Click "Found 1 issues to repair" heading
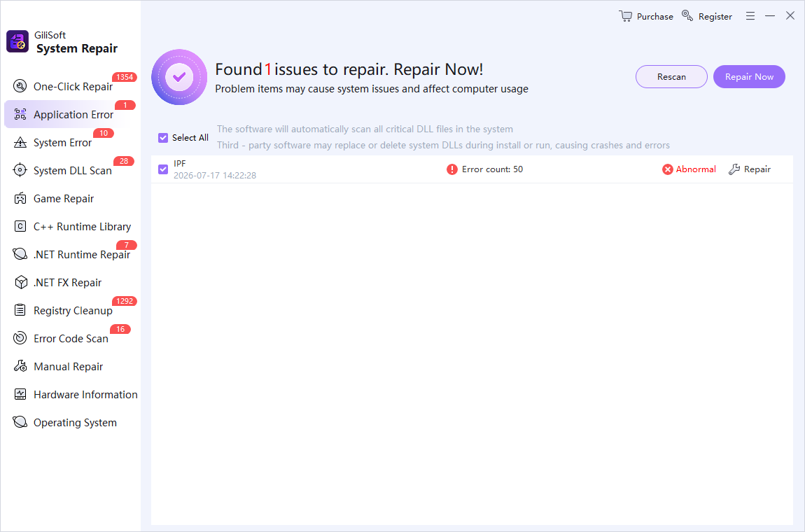805x532 pixels. point(349,69)
